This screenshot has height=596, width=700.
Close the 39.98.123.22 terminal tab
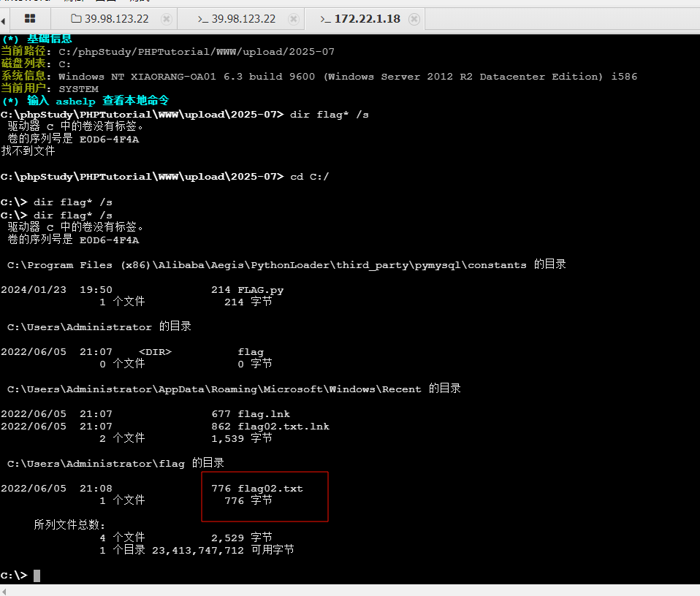(x=293, y=19)
